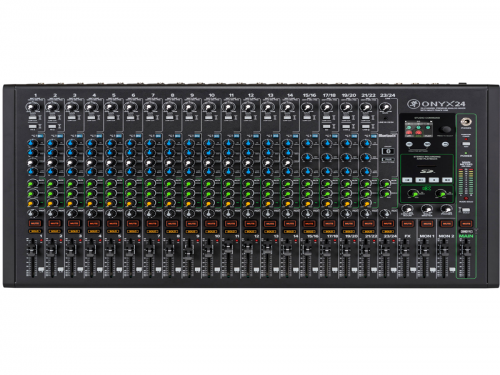Click channel 2's top green aux send knob

52,184
